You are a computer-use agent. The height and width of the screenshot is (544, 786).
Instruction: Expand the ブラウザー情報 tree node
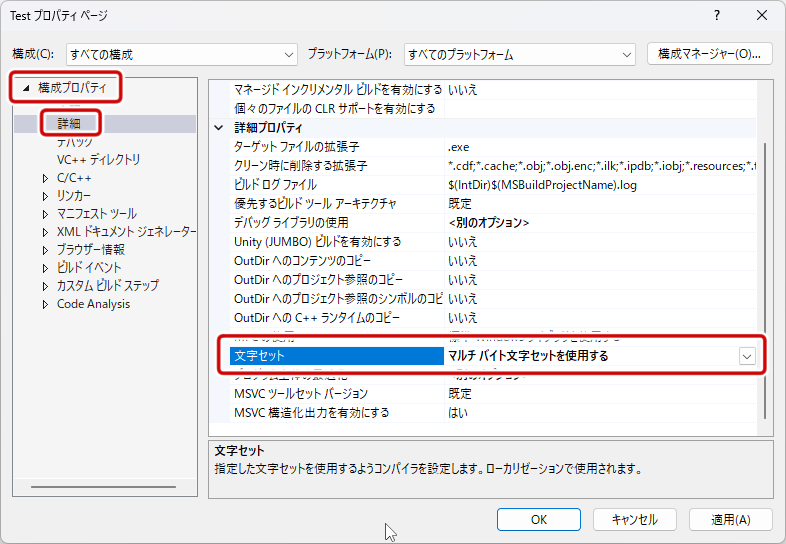click(x=45, y=250)
